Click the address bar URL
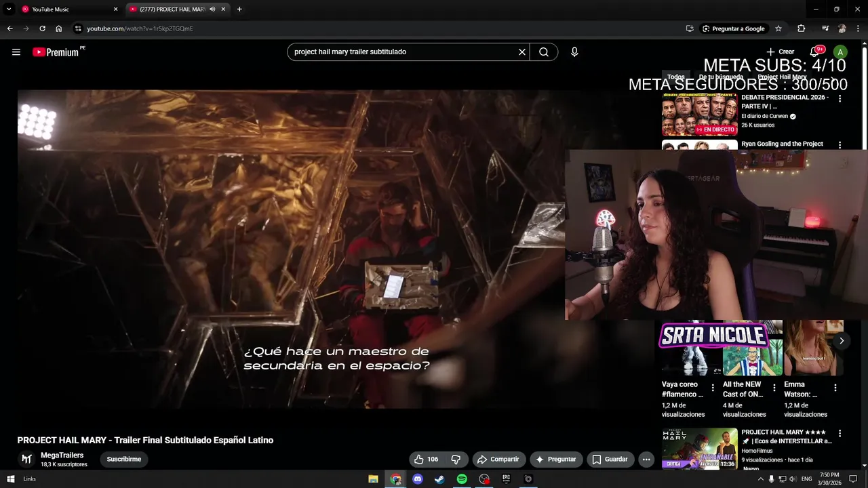The height and width of the screenshot is (488, 868). [x=140, y=28]
